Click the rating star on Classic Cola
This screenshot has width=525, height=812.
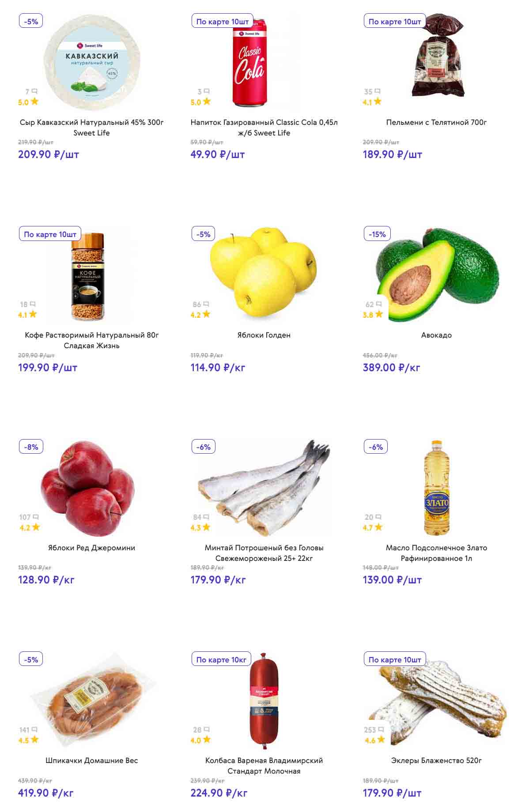(207, 101)
